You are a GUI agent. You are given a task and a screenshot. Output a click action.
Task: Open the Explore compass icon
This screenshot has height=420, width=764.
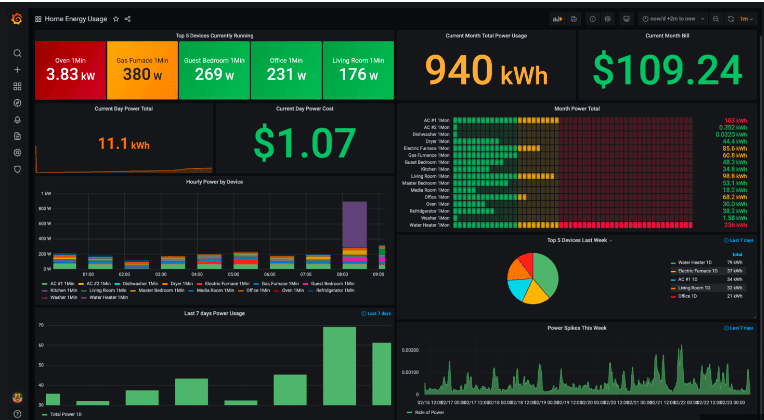[x=17, y=103]
